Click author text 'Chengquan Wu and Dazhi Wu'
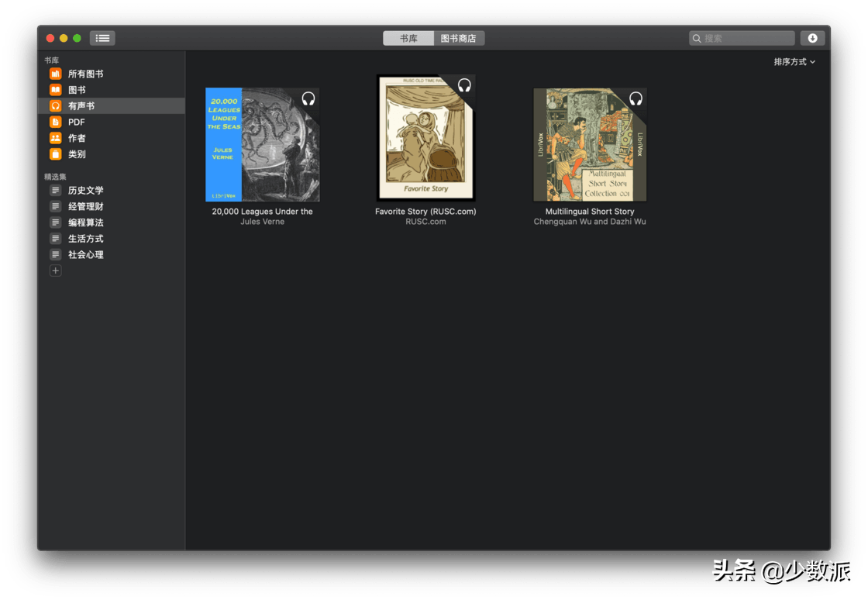This screenshot has height=600, width=868. (x=590, y=222)
